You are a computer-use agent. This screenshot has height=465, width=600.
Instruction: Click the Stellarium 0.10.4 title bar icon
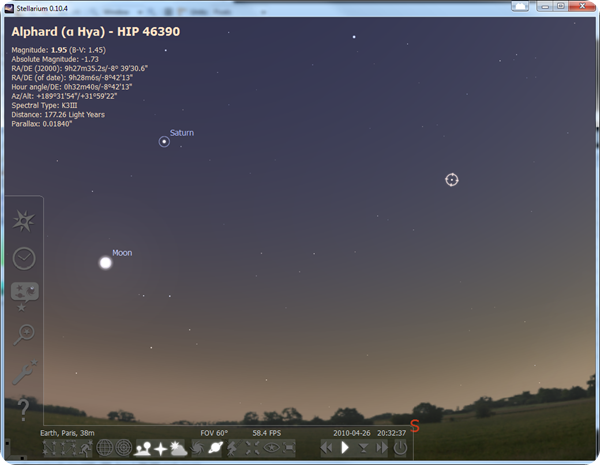[9, 8]
